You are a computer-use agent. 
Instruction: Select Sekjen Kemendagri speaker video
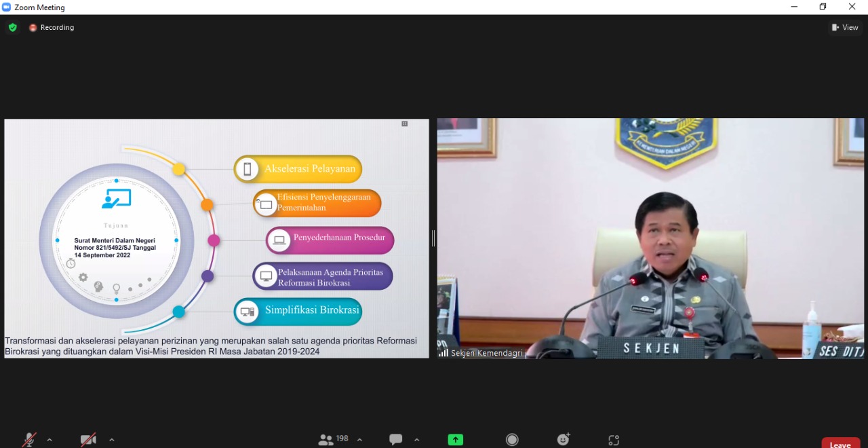pyautogui.click(x=650, y=238)
